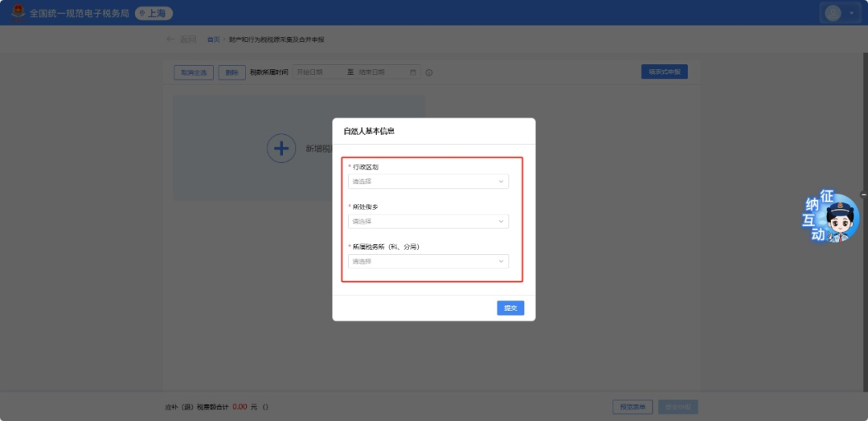The width and height of the screenshot is (868, 421).
Task: Click the 开始日期 input field
Action: [318, 72]
